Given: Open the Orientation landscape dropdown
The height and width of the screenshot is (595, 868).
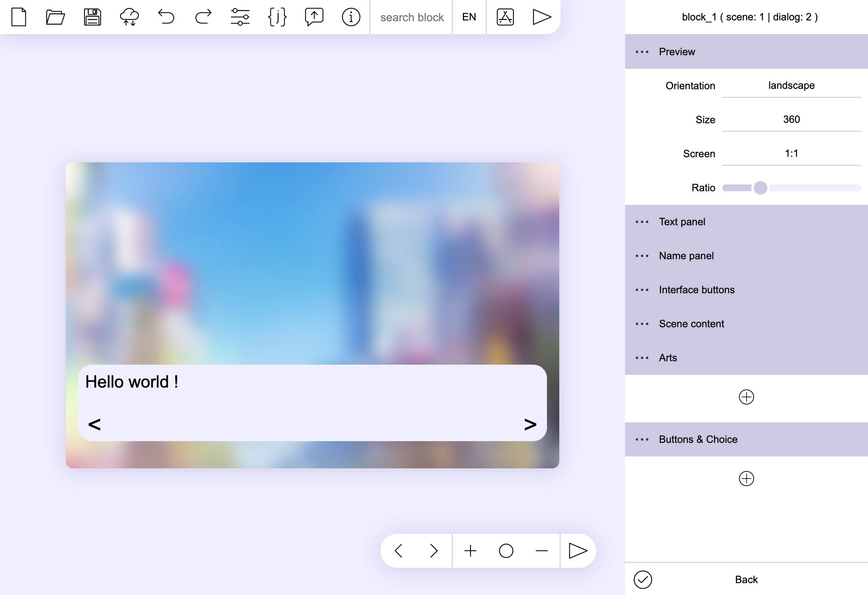Looking at the screenshot, I should [791, 85].
